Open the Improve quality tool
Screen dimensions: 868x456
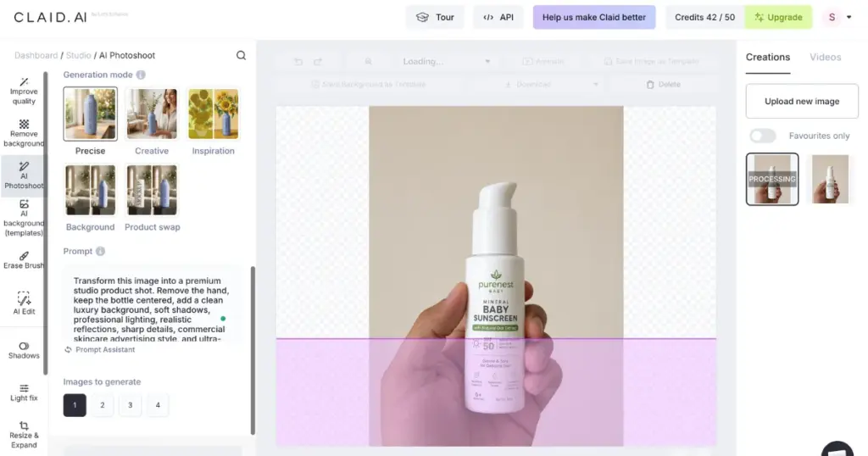pyautogui.click(x=24, y=91)
